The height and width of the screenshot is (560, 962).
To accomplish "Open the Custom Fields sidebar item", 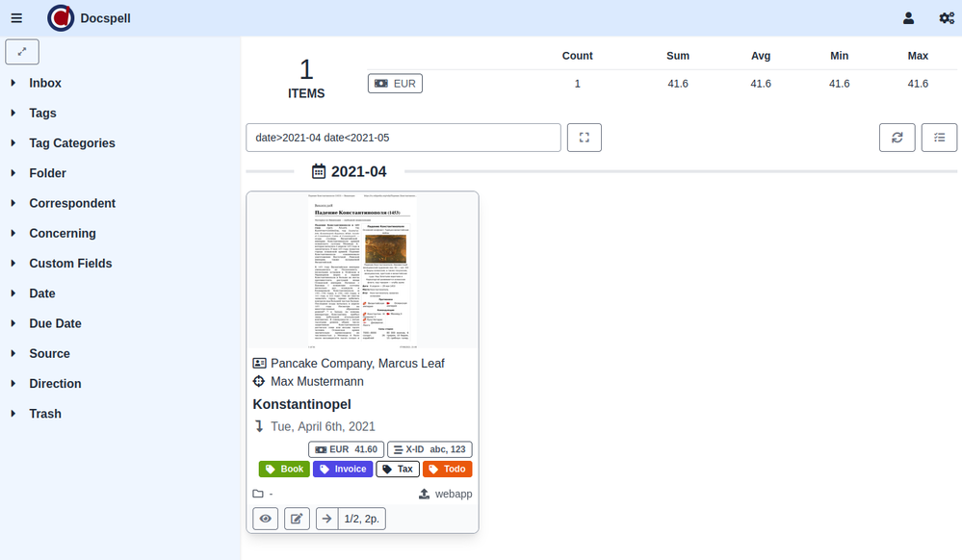I will (x=70, y=264).
